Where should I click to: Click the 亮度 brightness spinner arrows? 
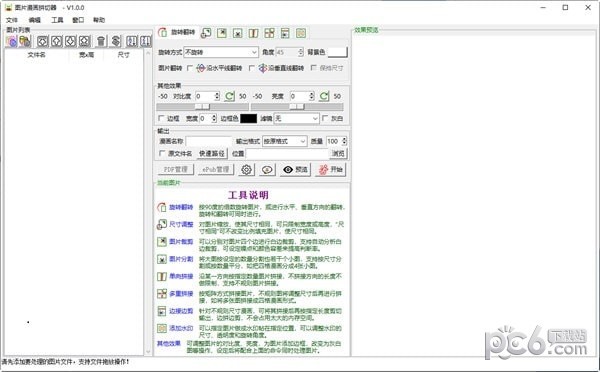[x=311, y=96]
